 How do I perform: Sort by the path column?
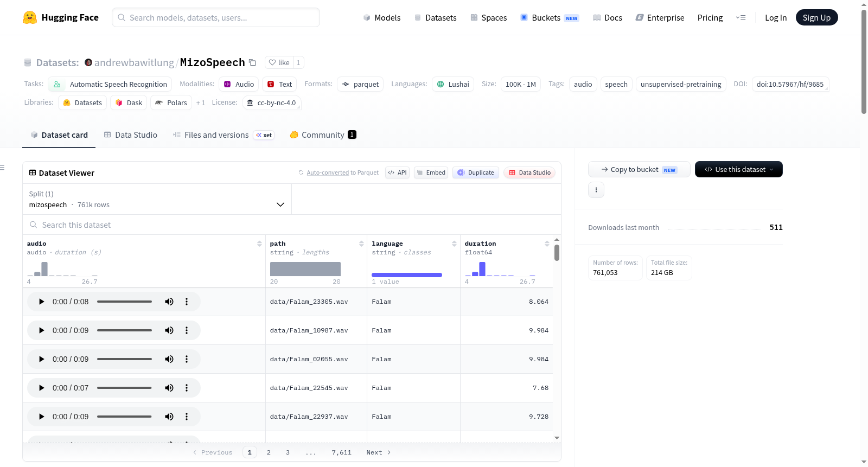[x=361, y=244]
